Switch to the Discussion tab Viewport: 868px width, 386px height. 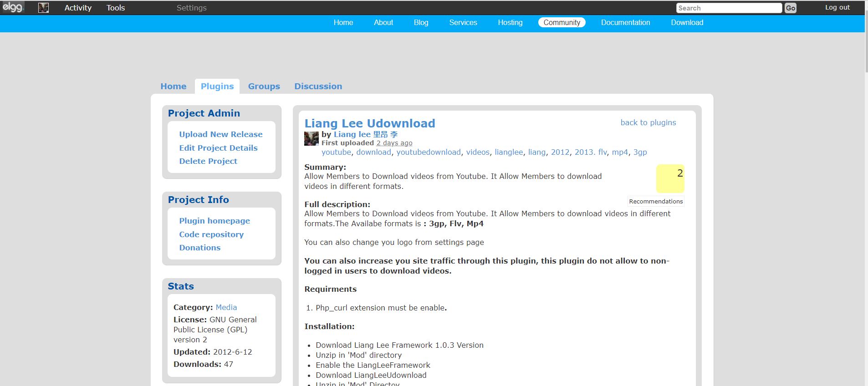(318, 86)
